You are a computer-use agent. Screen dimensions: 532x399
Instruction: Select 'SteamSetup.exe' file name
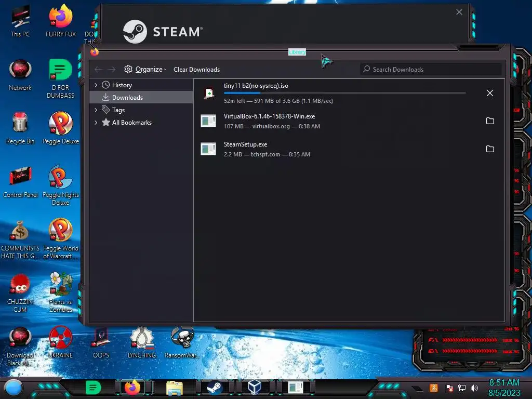(x=245, y=144)
